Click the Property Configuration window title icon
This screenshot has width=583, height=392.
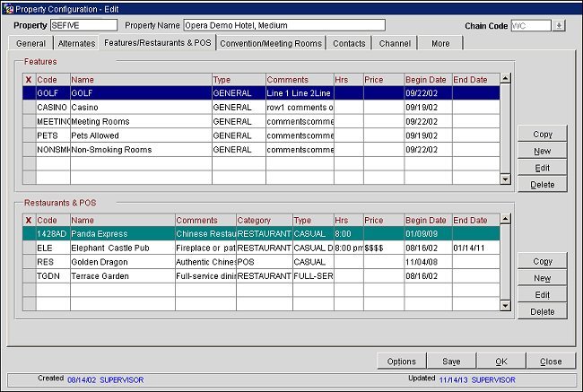click(x=7, y=7)
